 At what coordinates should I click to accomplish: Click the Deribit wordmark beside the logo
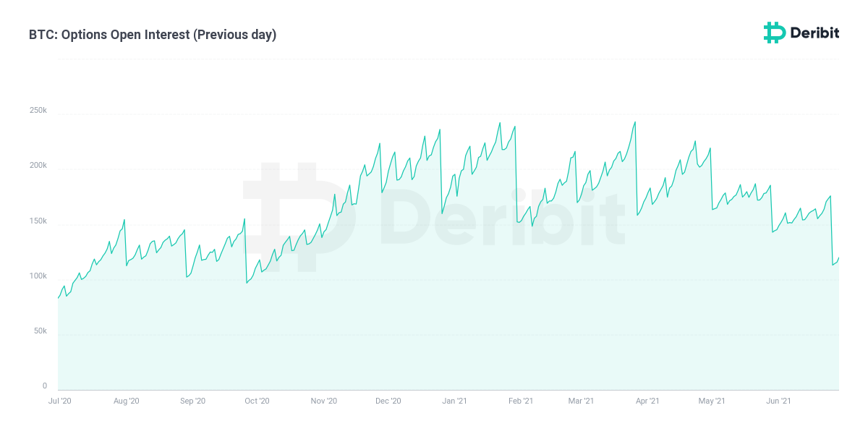814,33
